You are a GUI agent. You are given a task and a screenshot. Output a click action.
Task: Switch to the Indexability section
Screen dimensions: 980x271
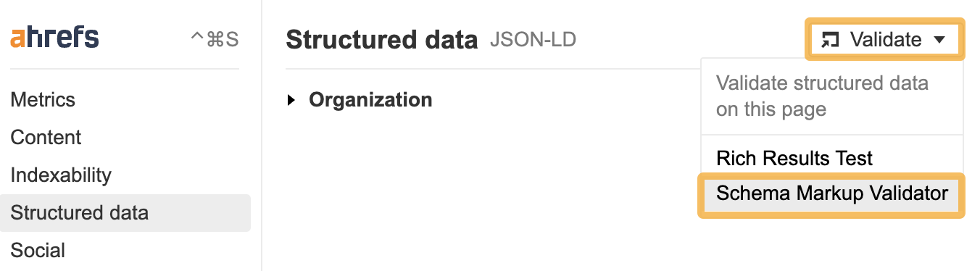click(61, 175)
